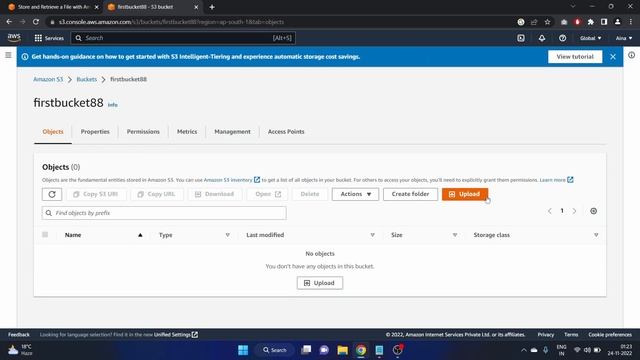Open the Amazon S3 breadcrumb link
This screenshot has width=640, height=360.
pos(48,79)
